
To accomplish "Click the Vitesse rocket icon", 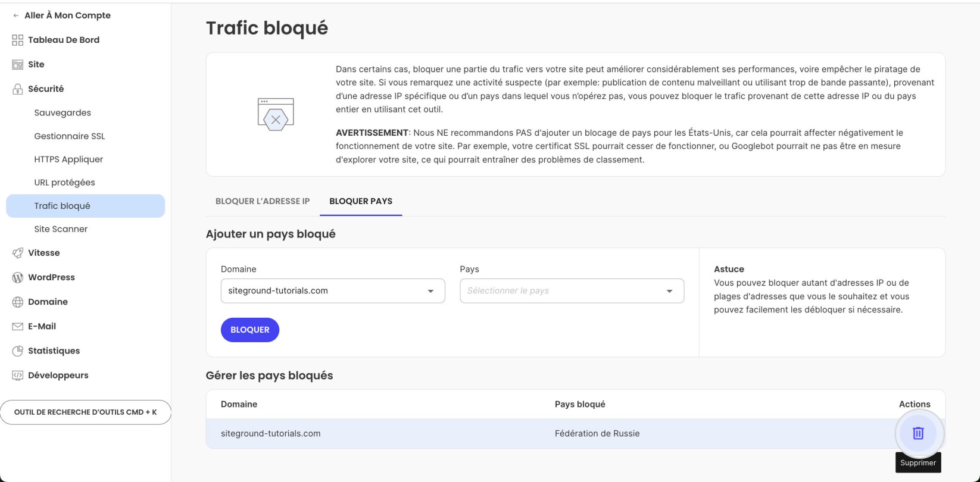I will (18, 253).
